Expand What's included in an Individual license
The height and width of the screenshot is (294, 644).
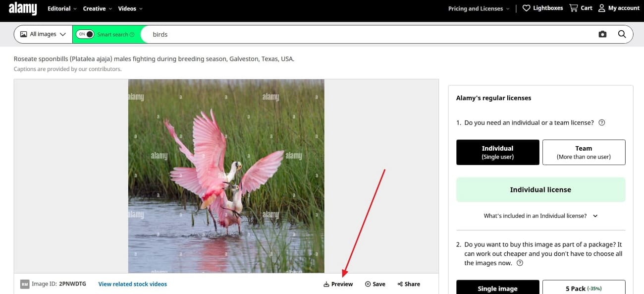click(540, 216)
